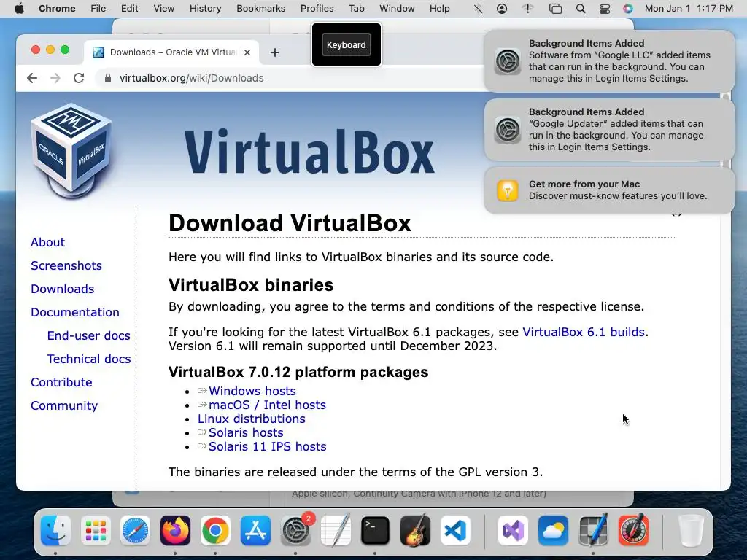Open the Trash in the dock

coord(691,531)
